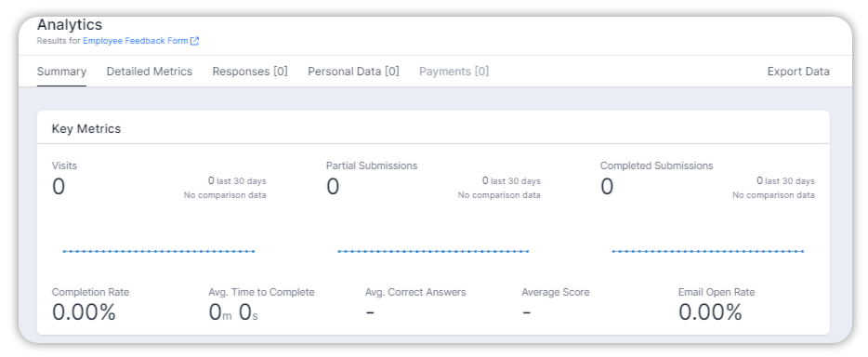The width and height of the screenshot is (868, 357).
Task: Open the Payments [0] tab
Action: 454,72
